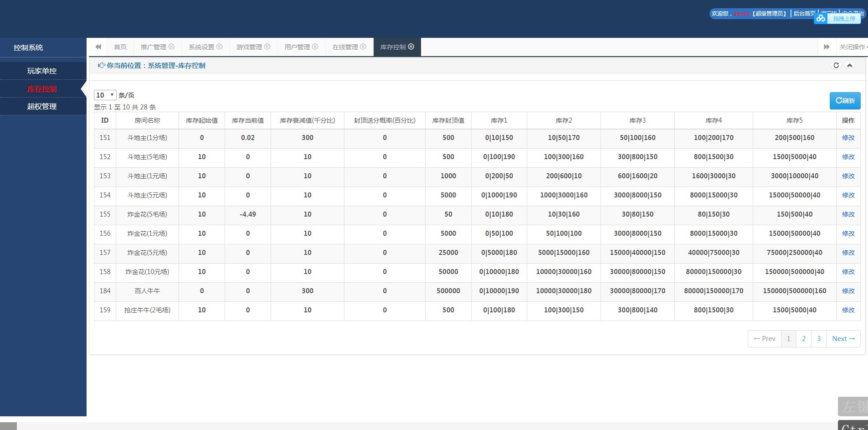This screenshot has width=868, height=430.
Task: Open 超权管理 in the sidebar
Action: 42,106
